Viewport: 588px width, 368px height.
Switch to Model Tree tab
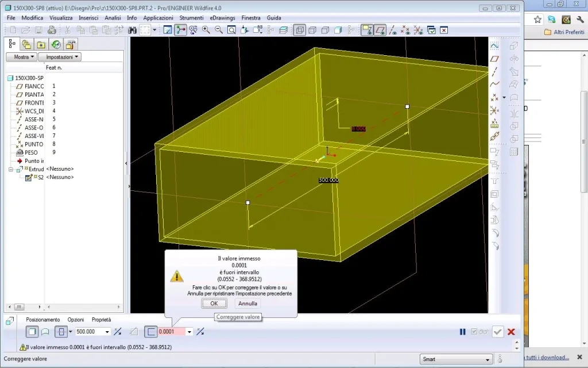click(x=12, y=44)
